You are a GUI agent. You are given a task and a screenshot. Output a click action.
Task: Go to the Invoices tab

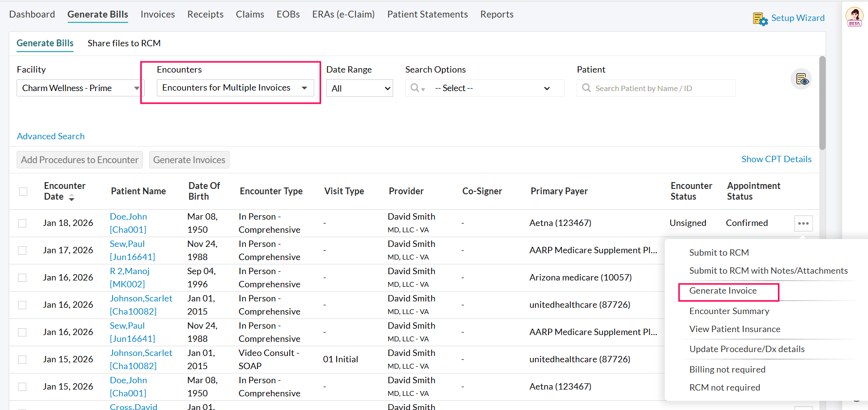(158, 14)
